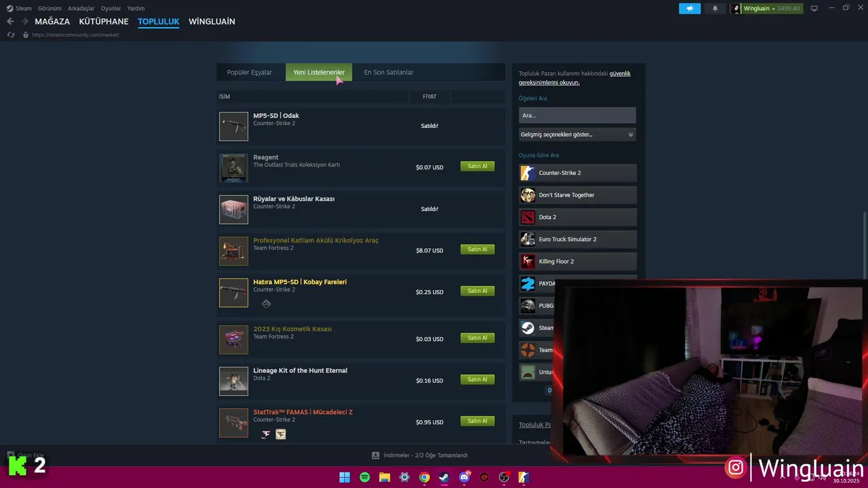Open Discord from the taskbar

pos(465,477)
